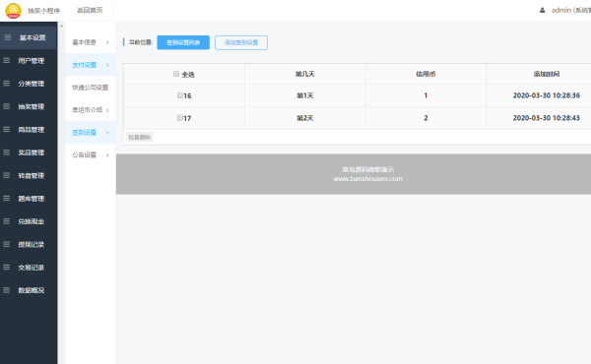591x364 pixels.
Task: Toggle the 全选 select-all checkbox
Action: pos(176,74)
